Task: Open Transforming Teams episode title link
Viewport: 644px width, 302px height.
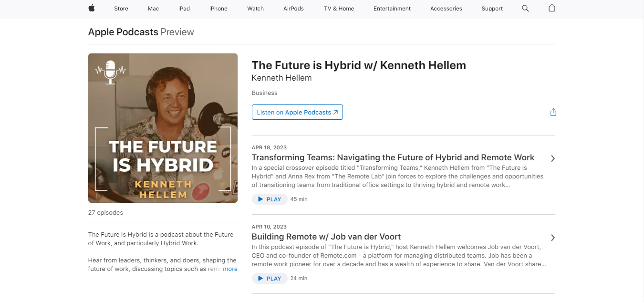Action: [x=393, y=157]
